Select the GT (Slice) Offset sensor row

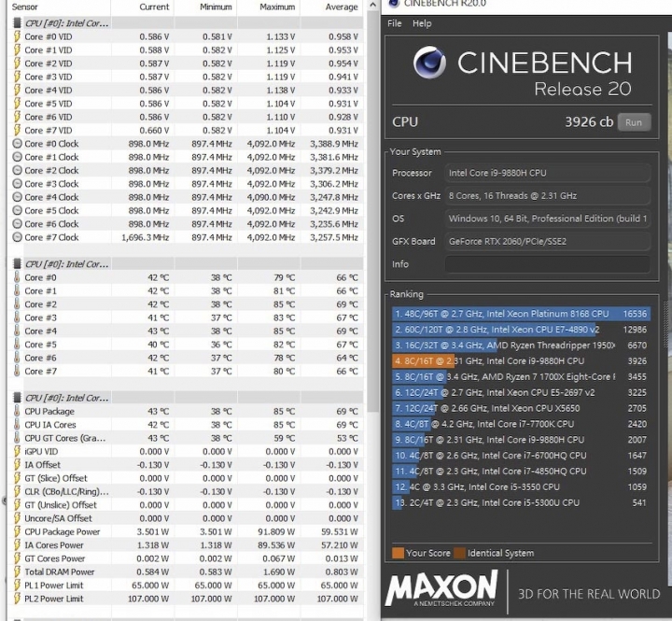click(186, 478)
